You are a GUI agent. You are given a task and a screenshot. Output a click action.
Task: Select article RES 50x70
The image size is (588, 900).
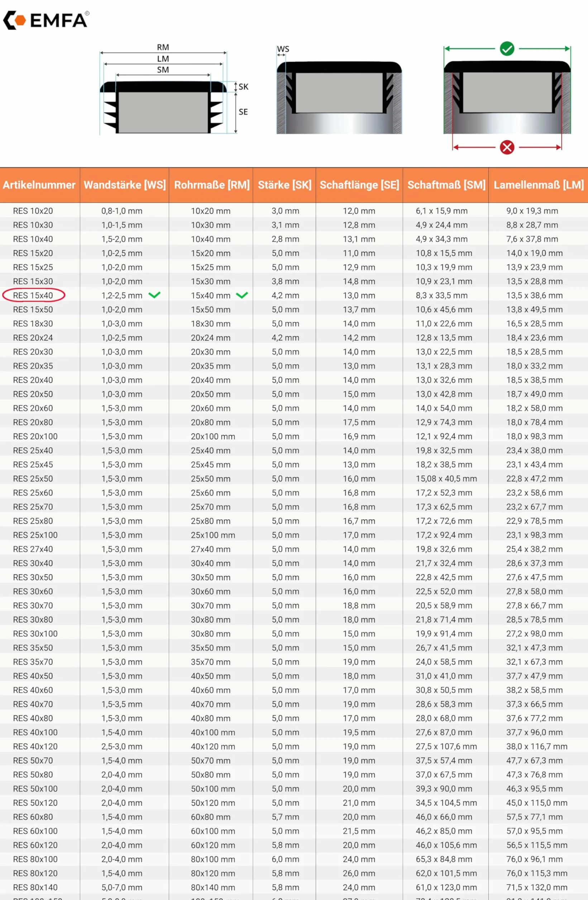(x=33, y=761)
